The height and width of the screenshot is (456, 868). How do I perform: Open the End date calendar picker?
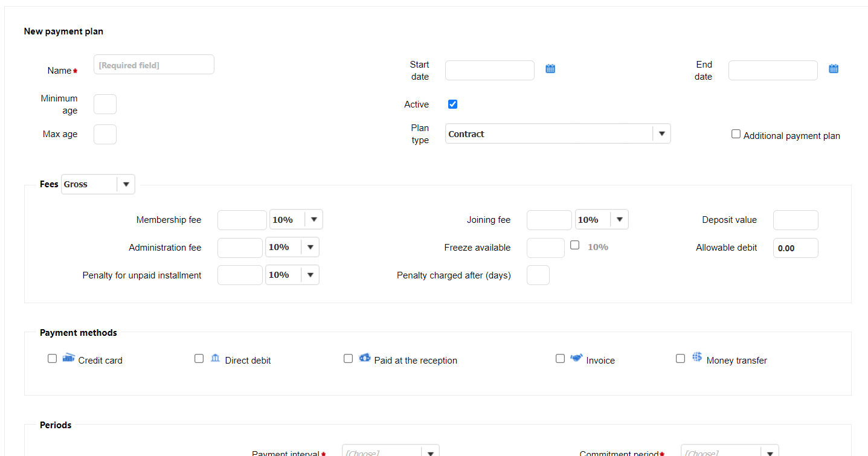pos(834,69)
